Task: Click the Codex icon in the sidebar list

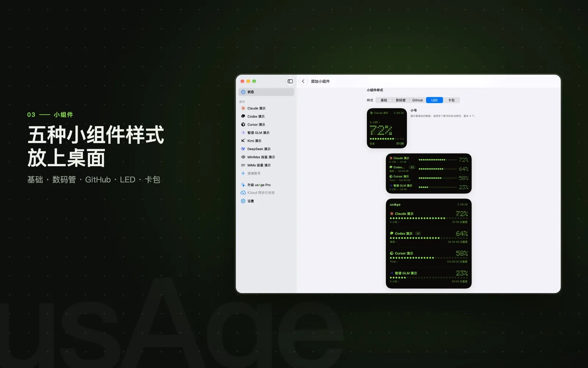Action: click(243, 116)
